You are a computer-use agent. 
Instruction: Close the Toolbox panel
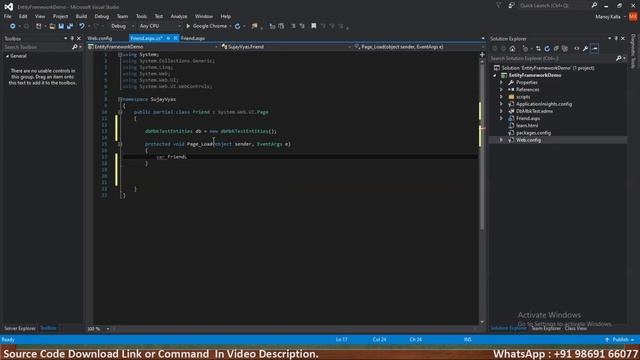pyautogui.click(x=79, y=38)
